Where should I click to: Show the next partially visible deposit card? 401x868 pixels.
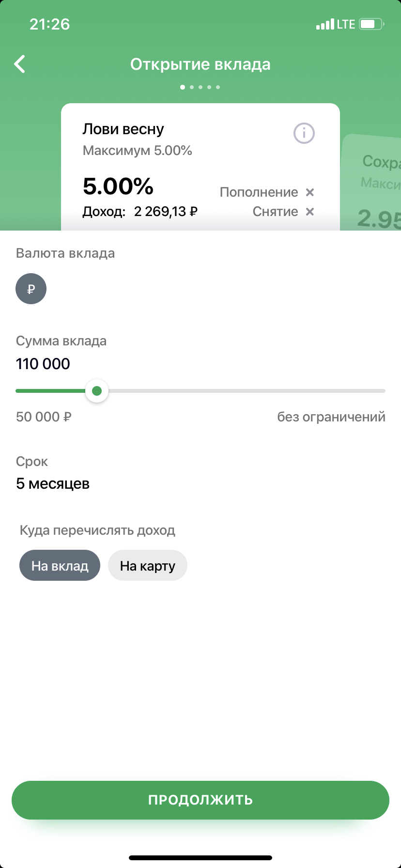point(371,182)
